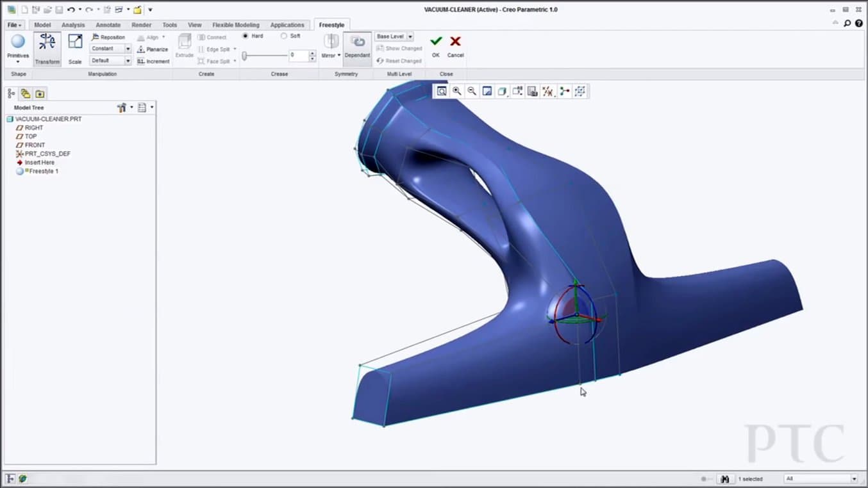Screen dimensions: 868x488
Task: Click the Undo arrow in quick access toolbar
Action: click(71, 10)
